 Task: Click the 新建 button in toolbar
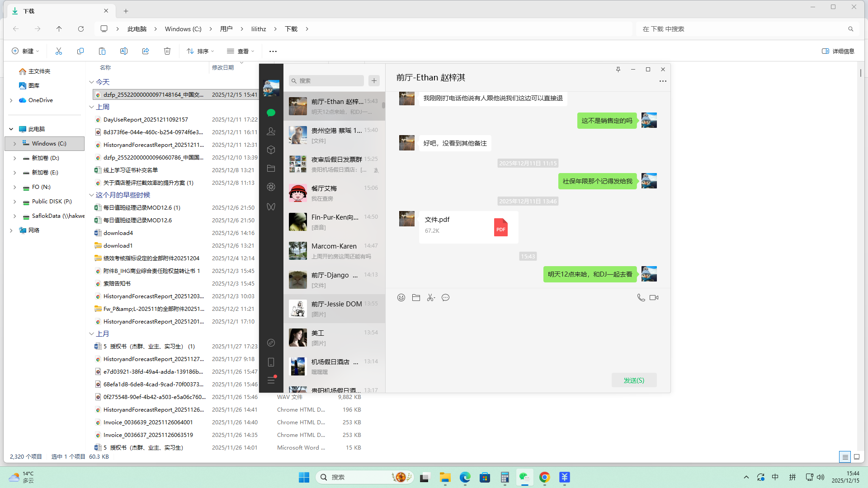[25, 51]
